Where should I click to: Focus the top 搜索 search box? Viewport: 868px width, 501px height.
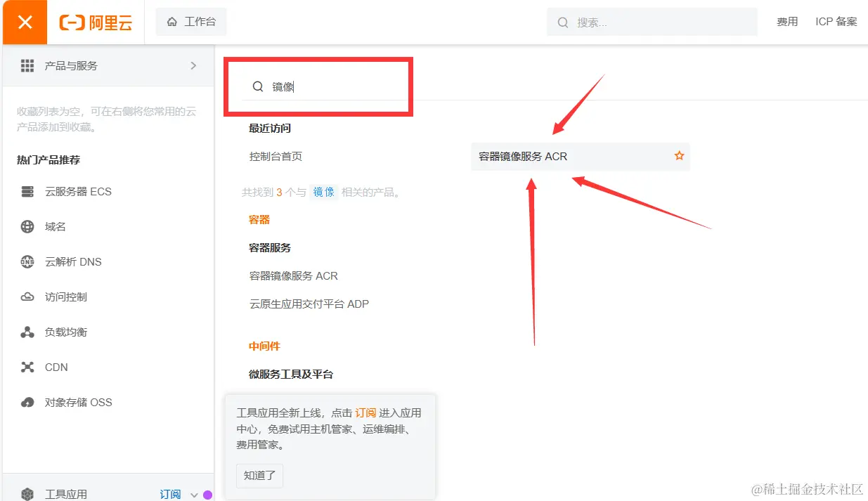click(652, 22)
